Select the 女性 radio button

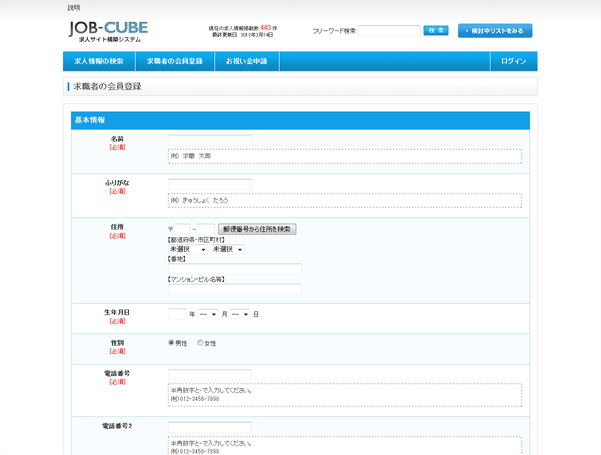[x=200, y=343]
